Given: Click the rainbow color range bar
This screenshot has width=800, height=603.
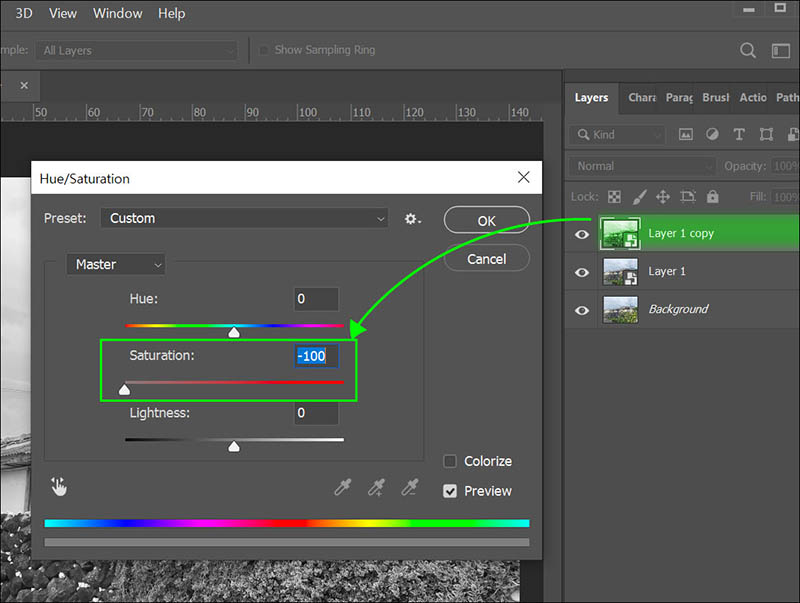Looking at the screenshot, I should point(287,523).
